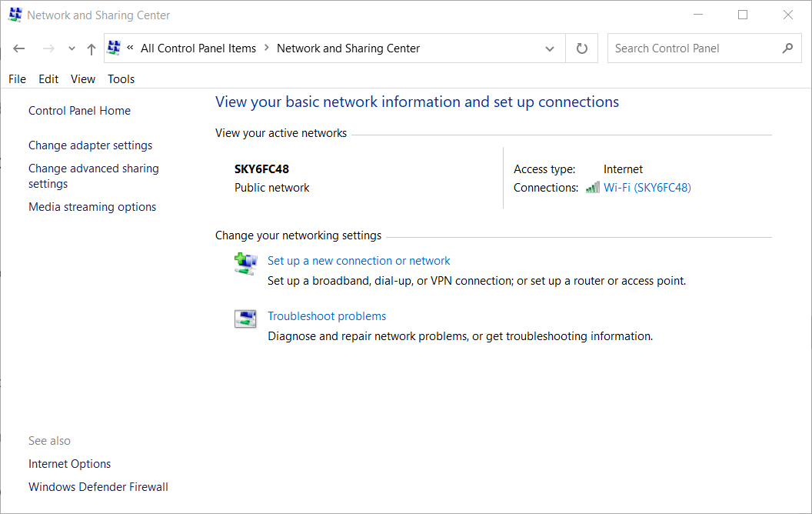Open Wi-Fi (SKY6FC48) connection link
This screenshot has height=514, width=812.
647,188
